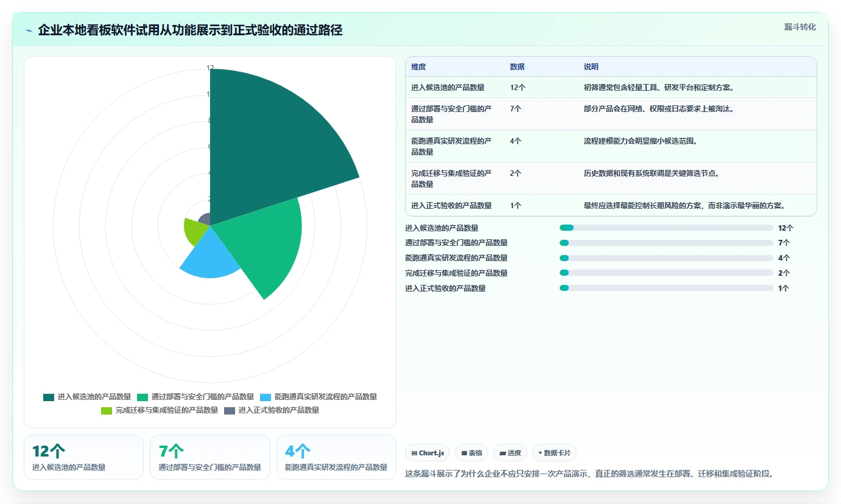
Task: Click the Chart.js tag chip
Action: (x=428, y=453)
